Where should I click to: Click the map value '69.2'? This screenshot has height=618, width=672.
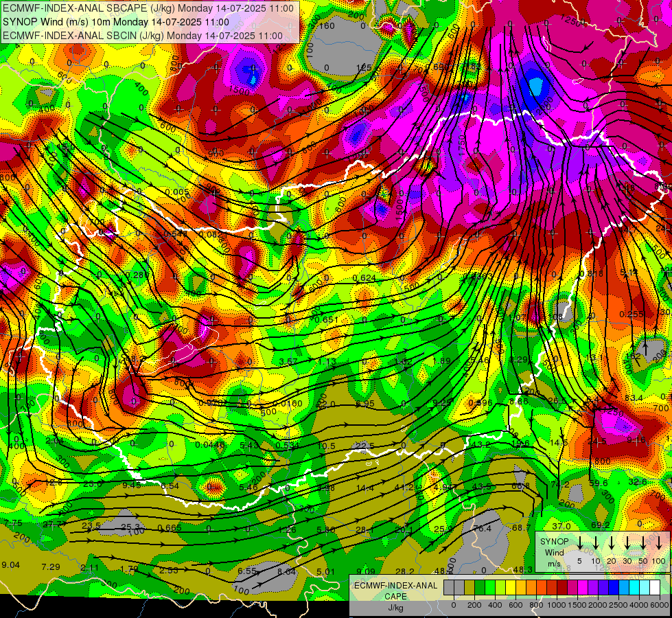point(601,525)
